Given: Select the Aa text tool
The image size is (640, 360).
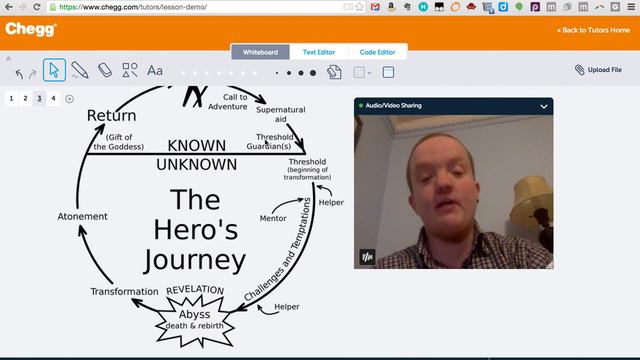Looking at the screenshot, I should (x=155, y=71).
